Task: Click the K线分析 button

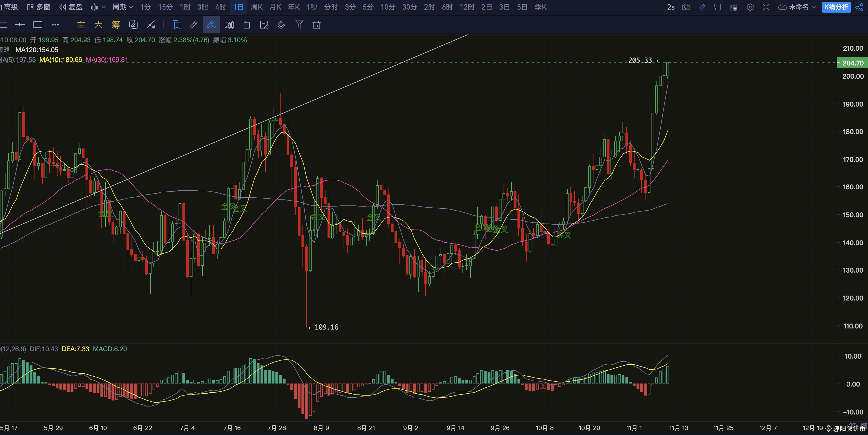Action: coord(836,7)
